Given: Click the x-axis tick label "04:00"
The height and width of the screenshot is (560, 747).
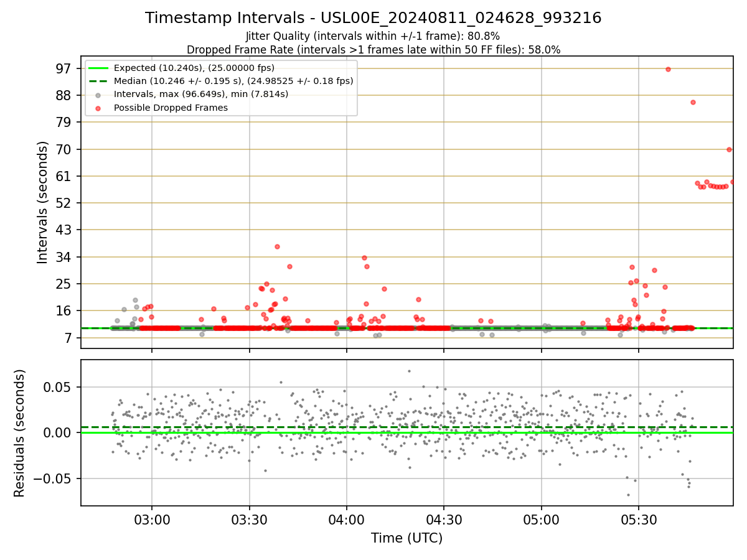Looking at the screenshot, I should click(x=347, y=520).
